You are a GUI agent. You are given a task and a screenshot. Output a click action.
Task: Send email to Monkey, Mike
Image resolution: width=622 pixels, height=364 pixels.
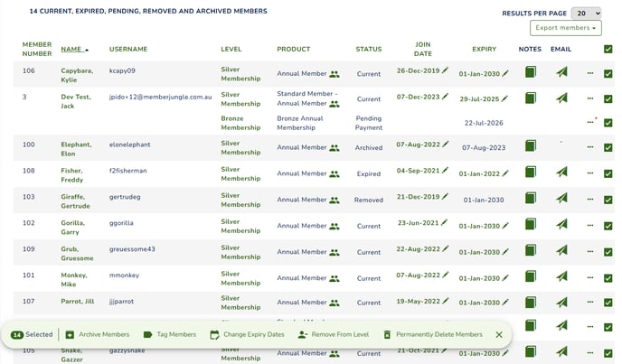tap(561, 276)
